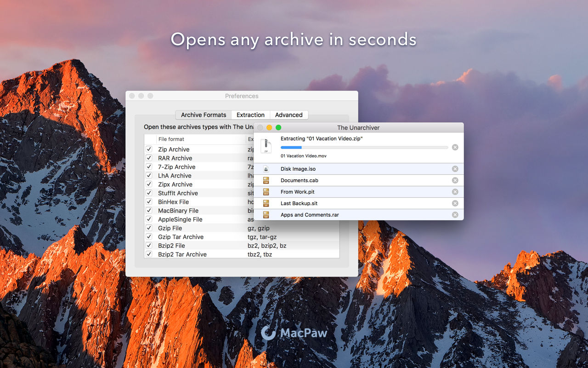588x368 pixels.
Task: Remove Last Backup.sit from queue
Action: click(455, 203)
